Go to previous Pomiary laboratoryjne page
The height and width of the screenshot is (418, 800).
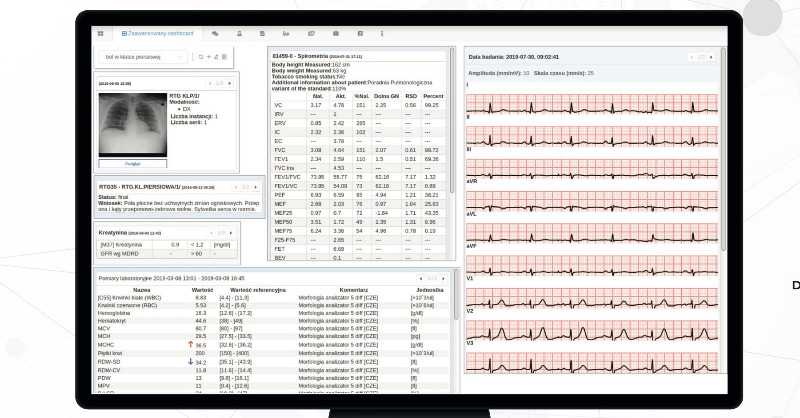[x=420, y=279]
